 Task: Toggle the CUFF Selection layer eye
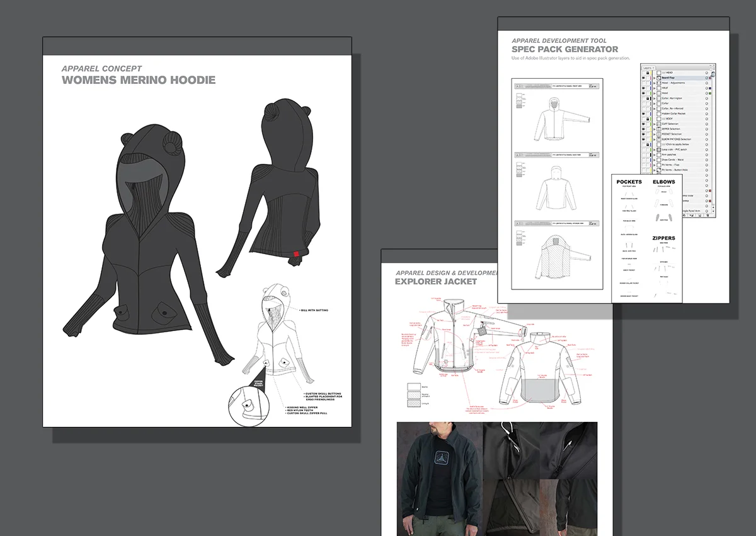643,124
